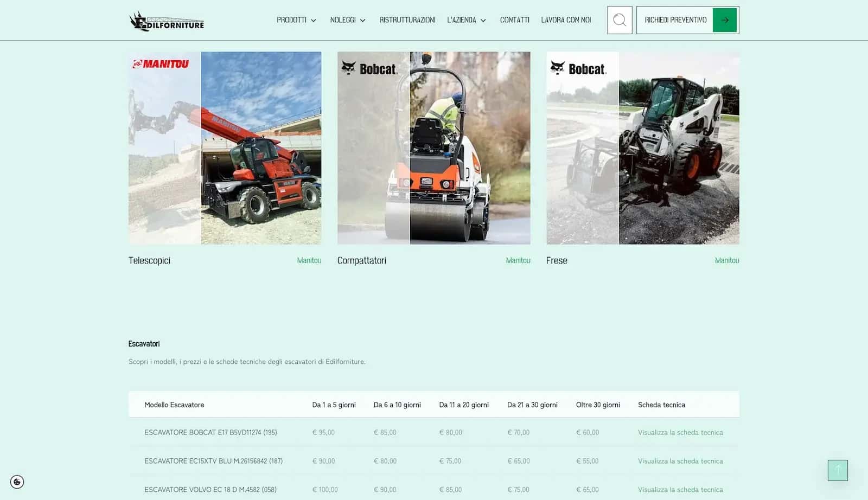Click the 'Scopri i modelli' description text
The width and height of the screenshot is (868, 500).
(x=247, y=361)
